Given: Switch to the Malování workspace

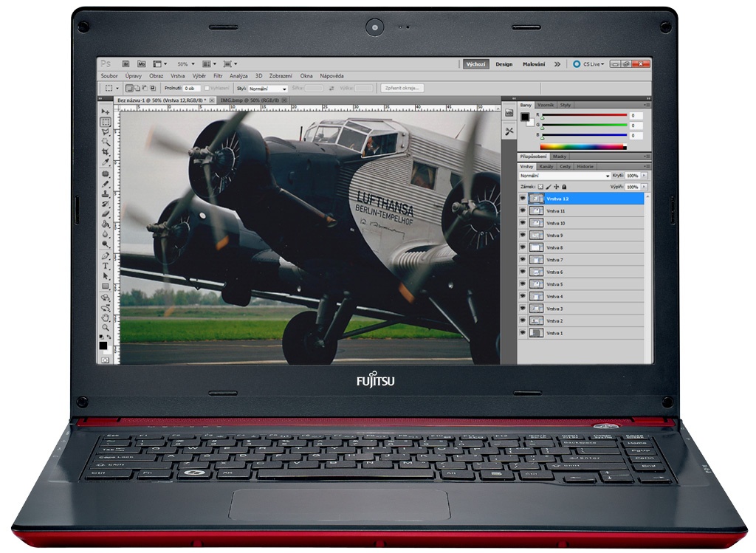Looking at the screenshot, I should (534, 64).
